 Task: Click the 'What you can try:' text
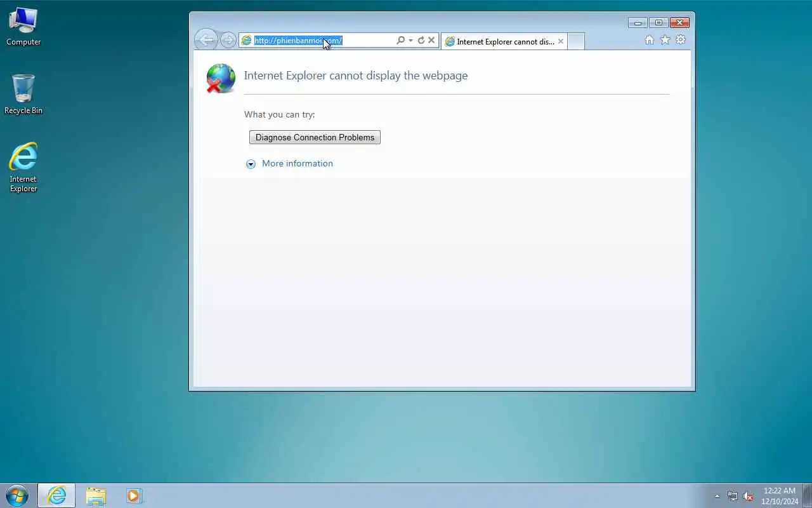280,114
